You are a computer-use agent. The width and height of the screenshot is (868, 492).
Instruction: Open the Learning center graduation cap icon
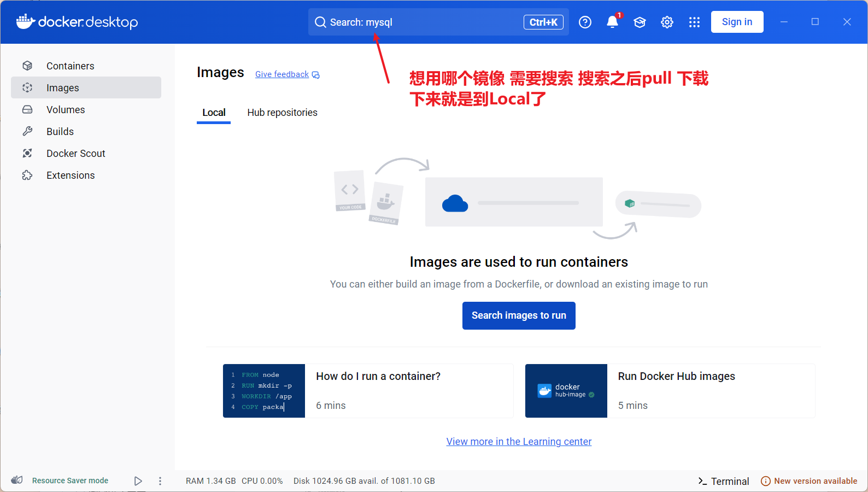click(x=640, y=22)
